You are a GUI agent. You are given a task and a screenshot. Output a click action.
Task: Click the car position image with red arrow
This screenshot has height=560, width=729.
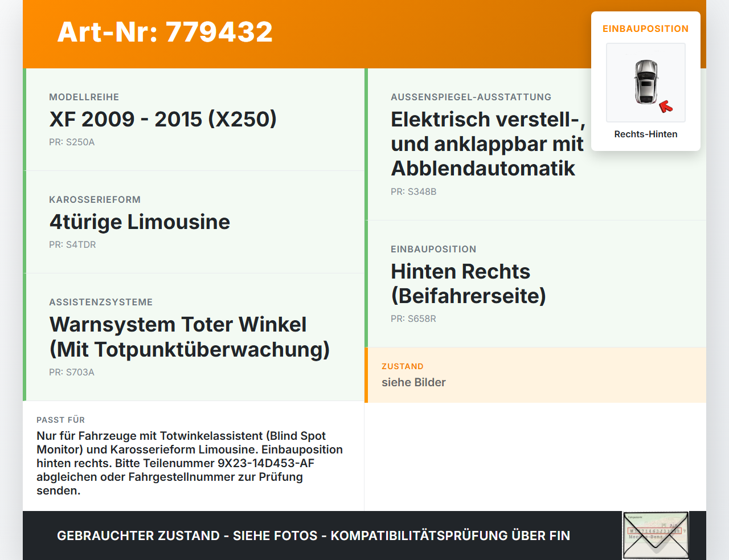point(646,83)
